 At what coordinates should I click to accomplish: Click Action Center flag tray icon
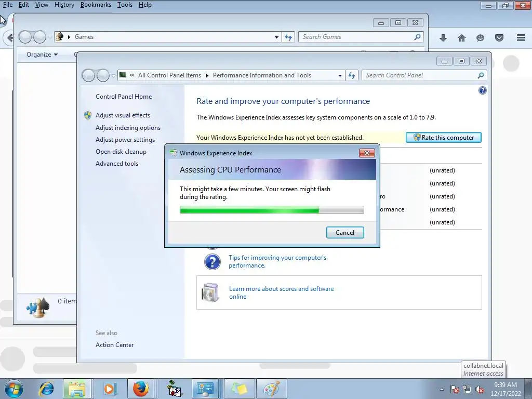[454, 389]
